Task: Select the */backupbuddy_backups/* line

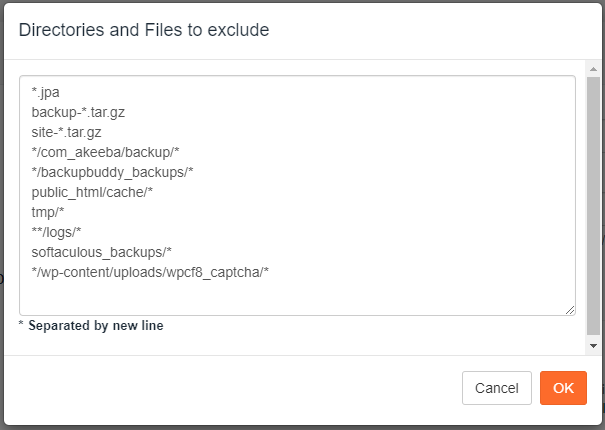Action: (112, 173)
